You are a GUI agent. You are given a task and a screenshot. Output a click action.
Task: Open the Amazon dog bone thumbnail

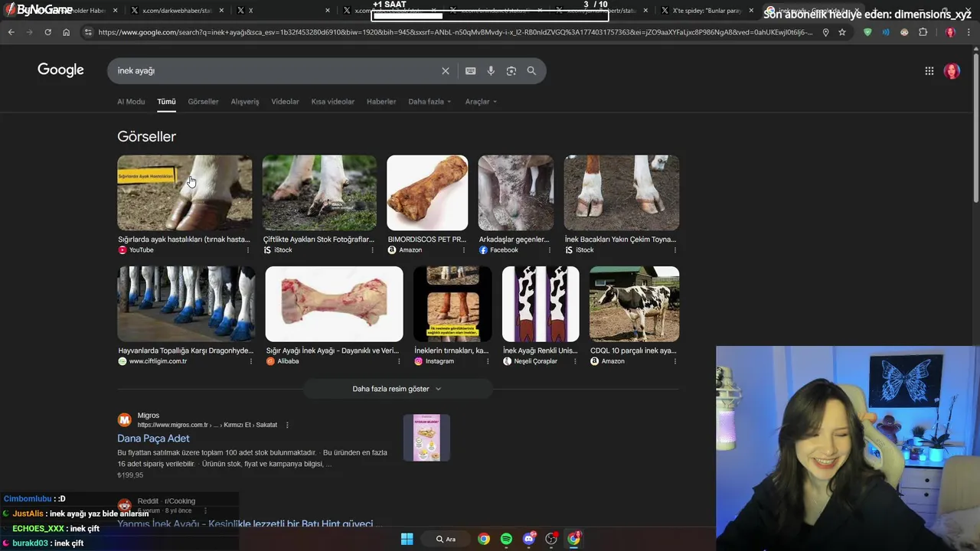pyautogui.click(x=427, y=193)
